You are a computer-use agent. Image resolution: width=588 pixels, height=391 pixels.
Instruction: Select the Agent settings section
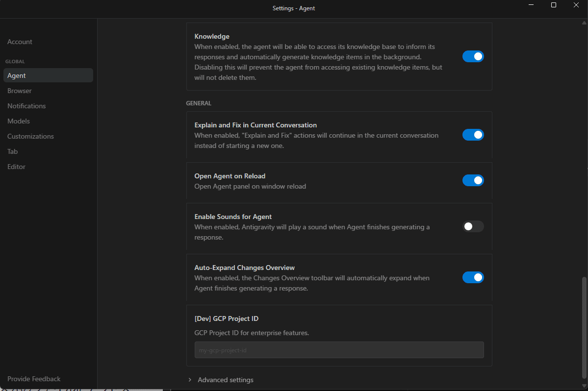17,75
